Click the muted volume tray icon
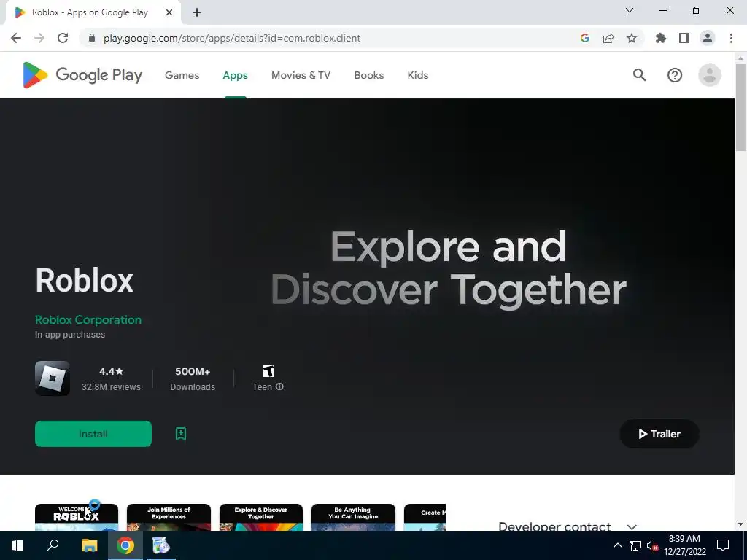Screen dimensions: 747x560 click(x=652, y=545)
